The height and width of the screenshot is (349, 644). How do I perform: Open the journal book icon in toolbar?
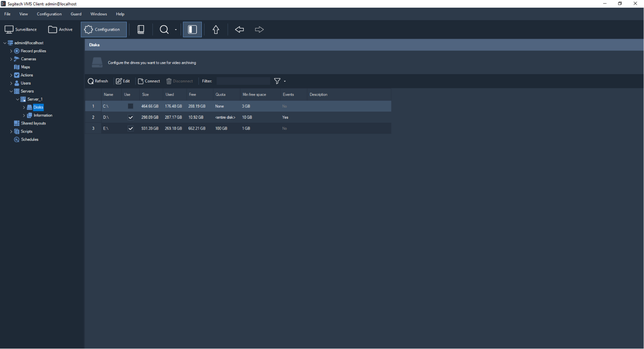(x=141, y=30)
